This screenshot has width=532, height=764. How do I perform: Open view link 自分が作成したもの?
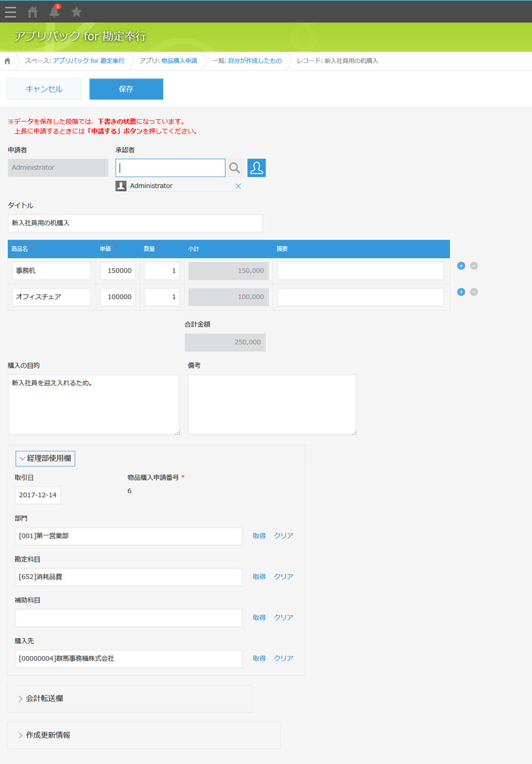(255, 61)
